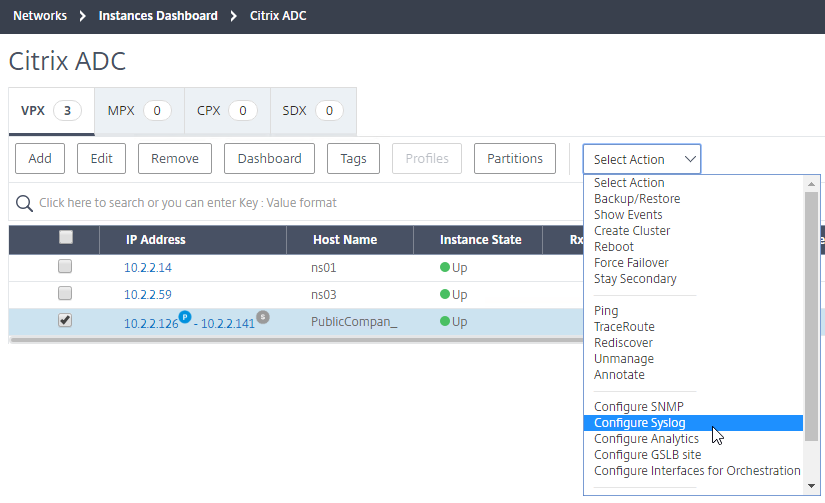The image size is (825, 503).
Task: Check the box for instance 10.2.2.59
Action: pyautogui.click(x=65, y=293)
